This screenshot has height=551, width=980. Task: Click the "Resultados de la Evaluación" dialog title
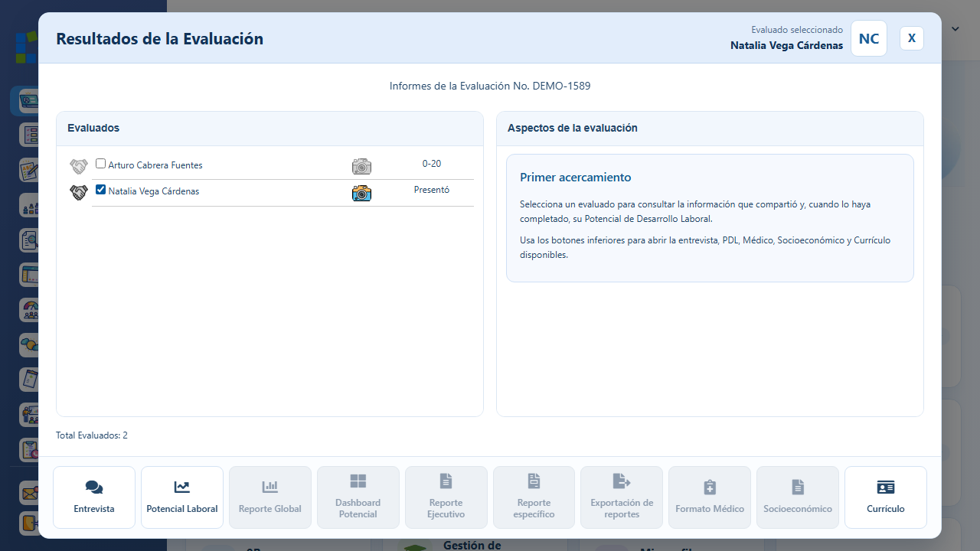(160, 38)
